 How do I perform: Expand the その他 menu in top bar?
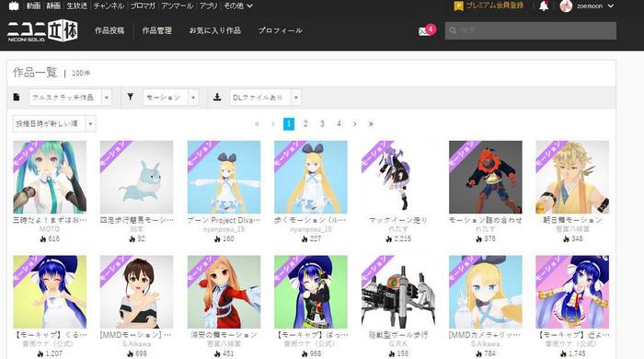237,6
